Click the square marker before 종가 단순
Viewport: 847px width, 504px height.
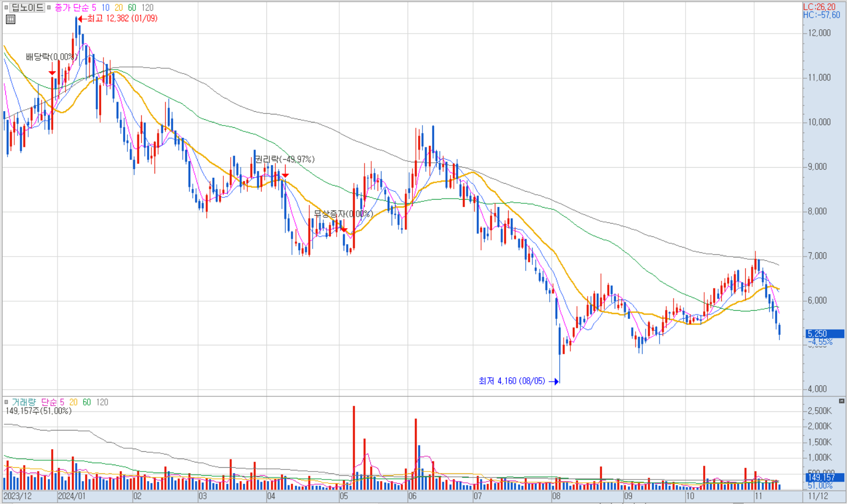[49, 7]
